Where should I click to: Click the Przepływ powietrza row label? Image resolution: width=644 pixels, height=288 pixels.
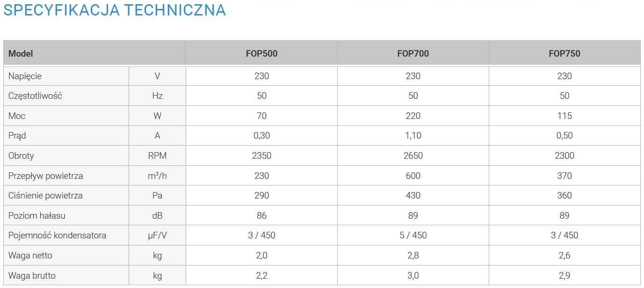click(46, 176)
